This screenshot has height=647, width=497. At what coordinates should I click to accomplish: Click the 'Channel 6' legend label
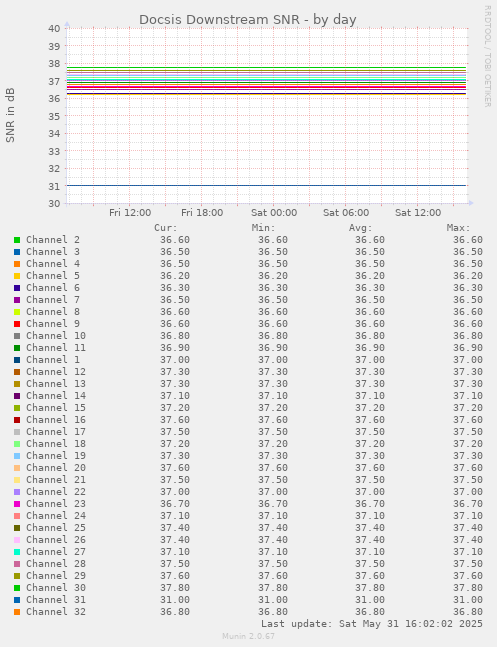[53, 288]
